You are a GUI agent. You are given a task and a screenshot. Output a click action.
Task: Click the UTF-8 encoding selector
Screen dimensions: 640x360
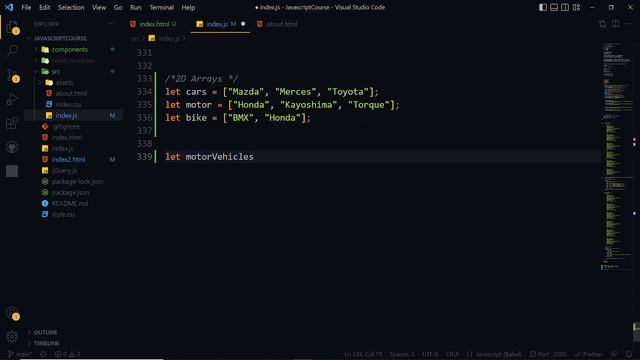430,354
